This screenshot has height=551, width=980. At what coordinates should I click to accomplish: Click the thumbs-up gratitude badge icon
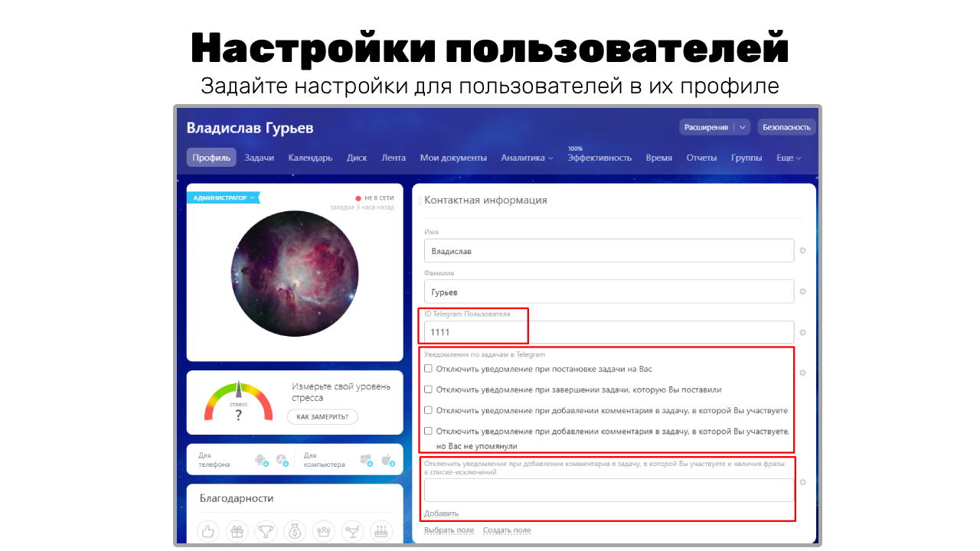209,531
